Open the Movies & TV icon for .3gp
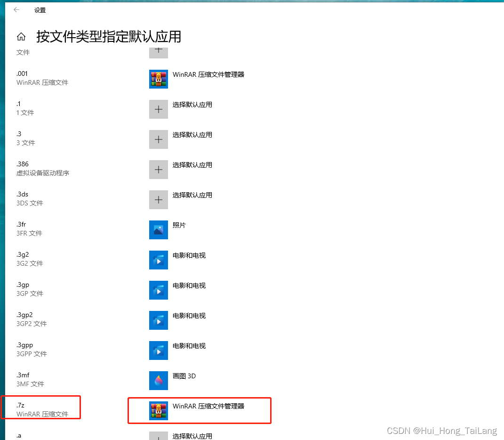Image resolution: width=504 pixels, height=440 pixels. [159, 290]
